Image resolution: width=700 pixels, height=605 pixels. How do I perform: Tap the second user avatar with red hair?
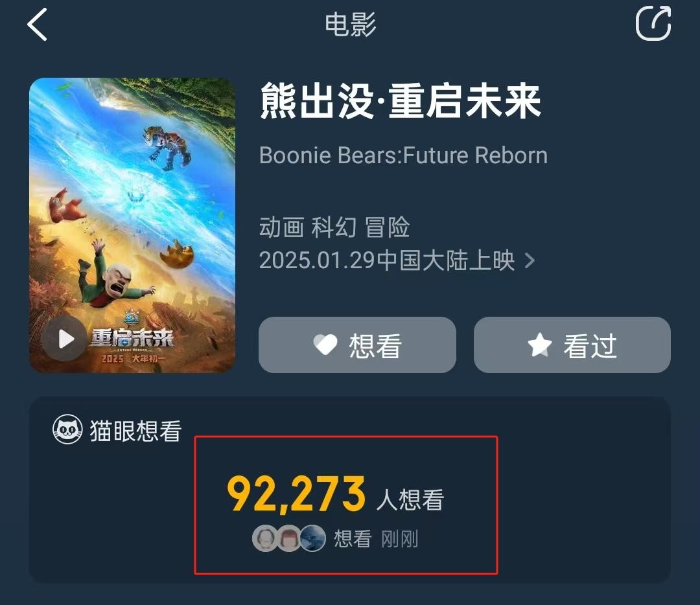(x=289, y=538)
